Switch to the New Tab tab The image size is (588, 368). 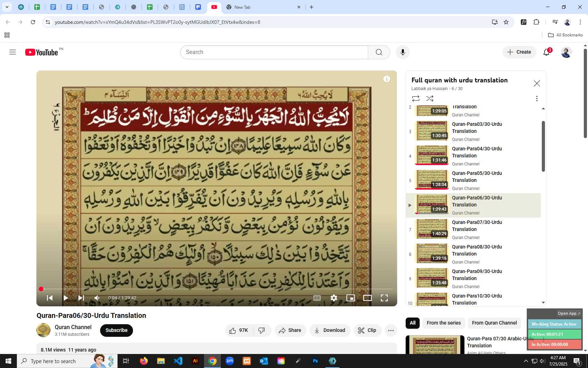(x=263, y=7)
